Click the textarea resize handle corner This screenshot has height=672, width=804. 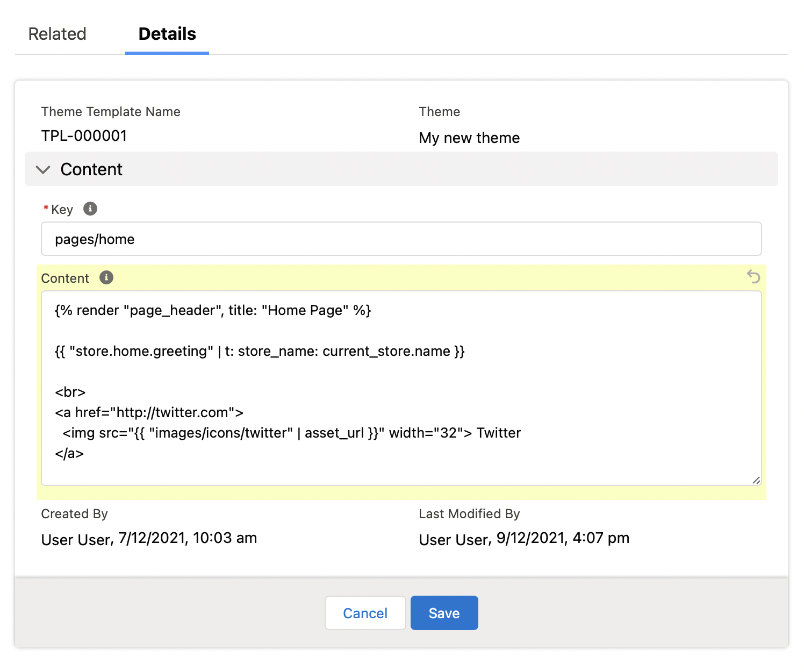click(756, 480)
